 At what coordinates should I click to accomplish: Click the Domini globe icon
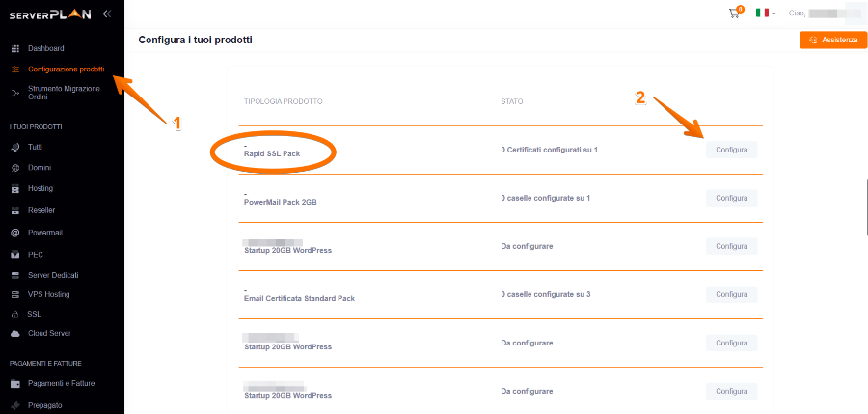tap(15, 168)
